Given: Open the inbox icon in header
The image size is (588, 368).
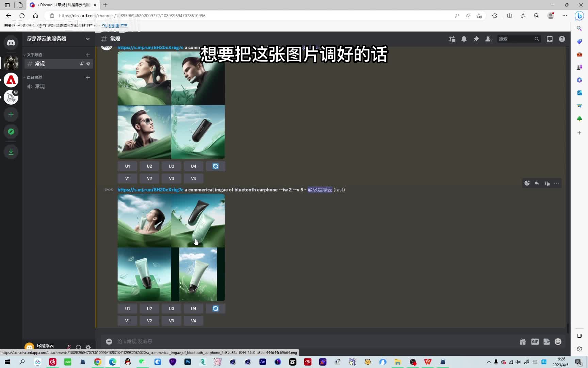Looking at the screenshot, I should pos(550,39).
